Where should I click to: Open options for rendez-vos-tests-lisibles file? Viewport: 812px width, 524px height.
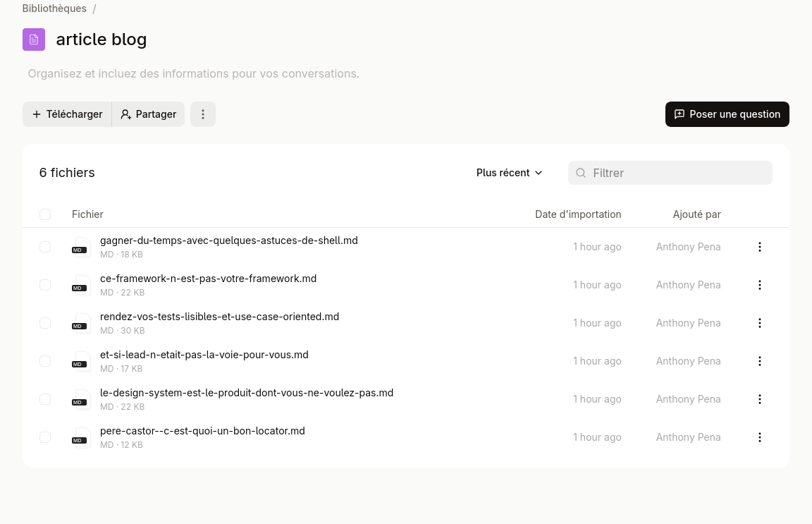[x=760, y=323]
